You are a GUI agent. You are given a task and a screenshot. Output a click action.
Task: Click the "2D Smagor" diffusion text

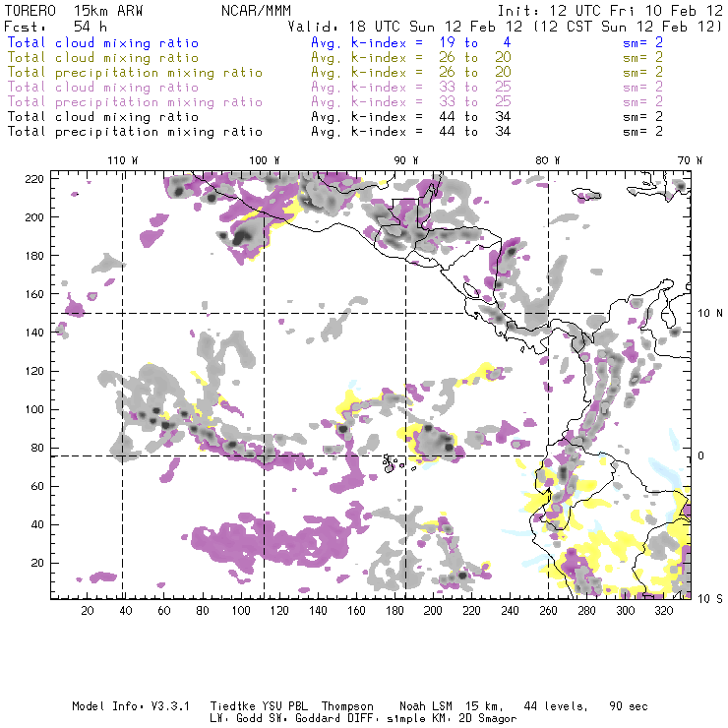click(x=487, y=719)
